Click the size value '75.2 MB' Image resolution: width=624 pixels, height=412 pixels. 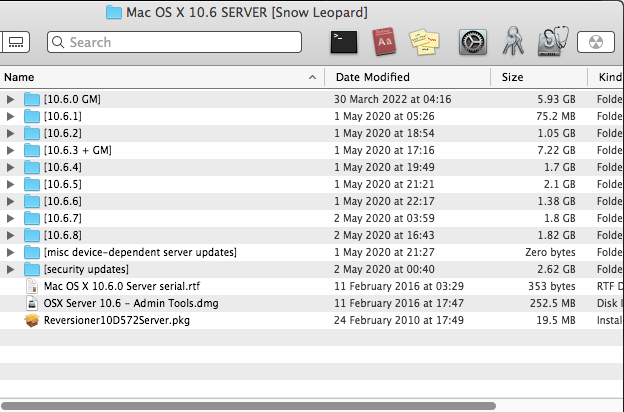(556, 116)
